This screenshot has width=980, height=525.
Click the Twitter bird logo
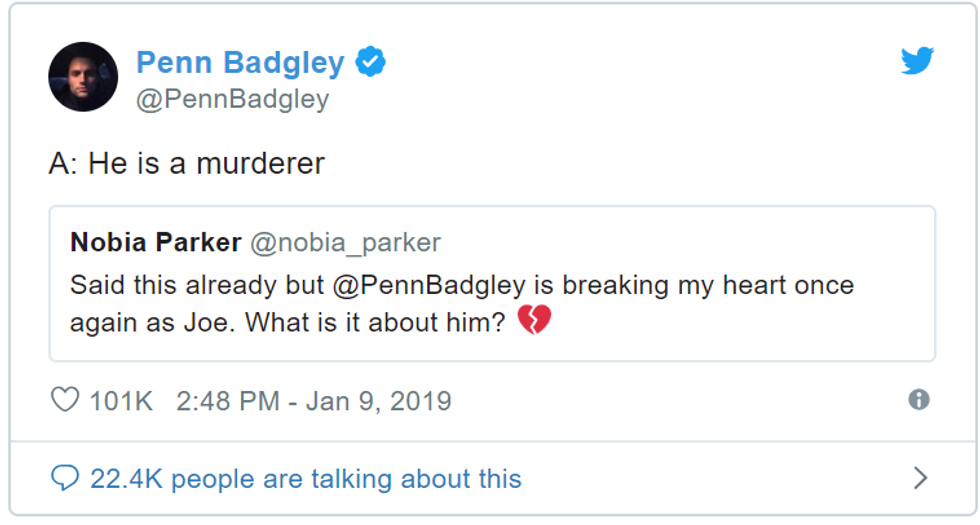point(916,61)
